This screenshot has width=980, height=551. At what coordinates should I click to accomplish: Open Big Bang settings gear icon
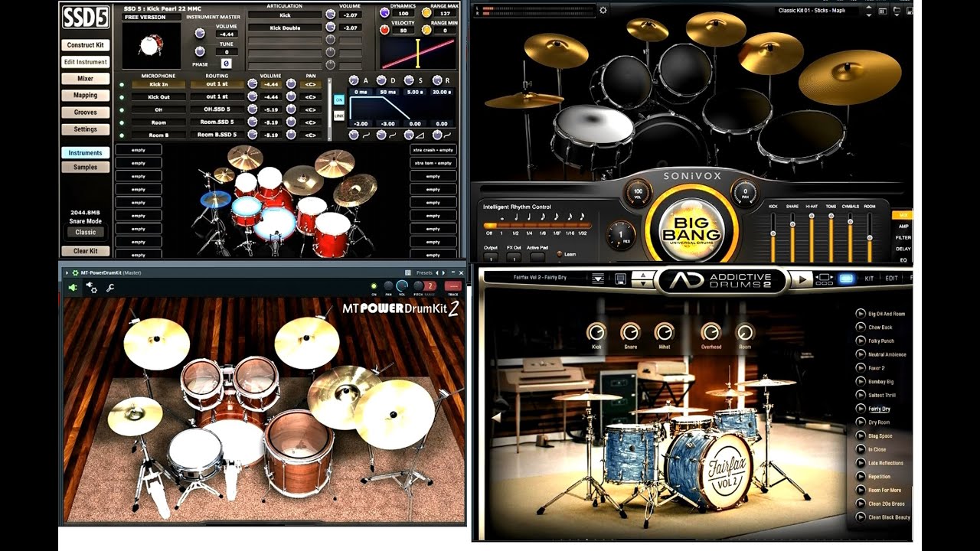click(x=603, y=10)
